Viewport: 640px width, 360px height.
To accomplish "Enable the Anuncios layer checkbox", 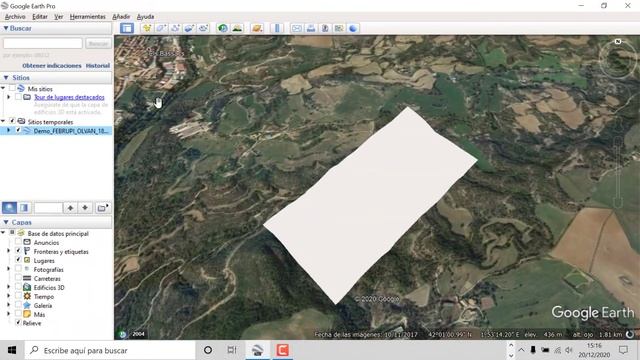I will [x=18, y=242].
